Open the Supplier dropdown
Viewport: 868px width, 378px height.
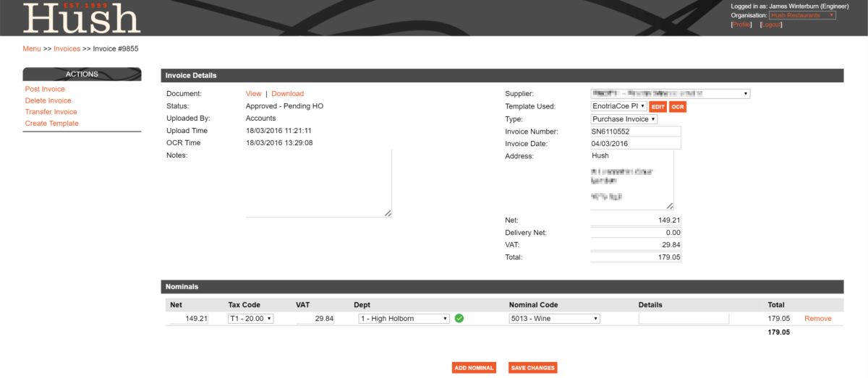(x=670, y=93)
